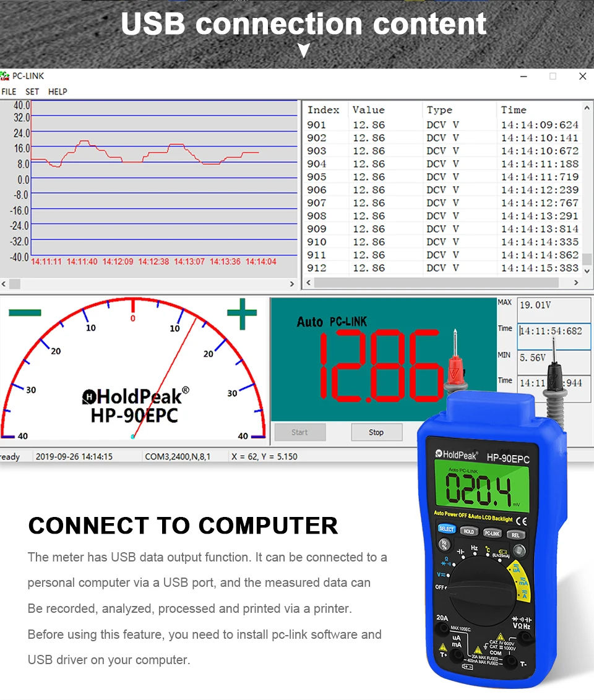Click the graph scrollbar thumb
This screenshot has width=594, height=700.
pos(15,284)
